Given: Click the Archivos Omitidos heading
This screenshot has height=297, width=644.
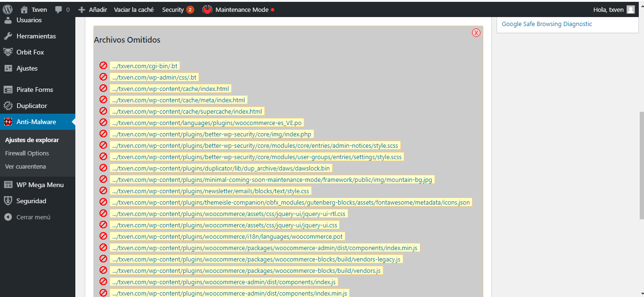Looking at the screenshot, I should coord(127,40).
